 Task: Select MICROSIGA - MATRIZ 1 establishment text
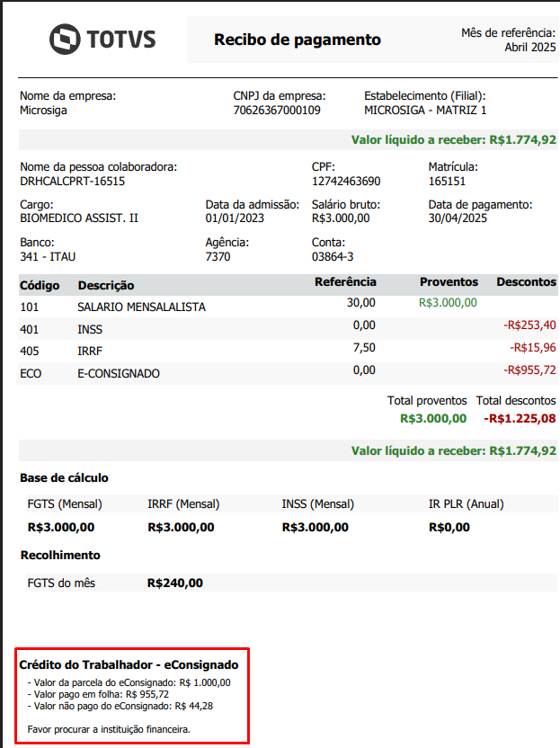[425, 111]
